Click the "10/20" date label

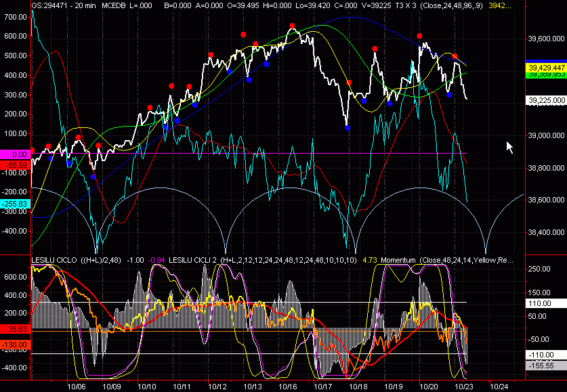(x=429, y=387)
